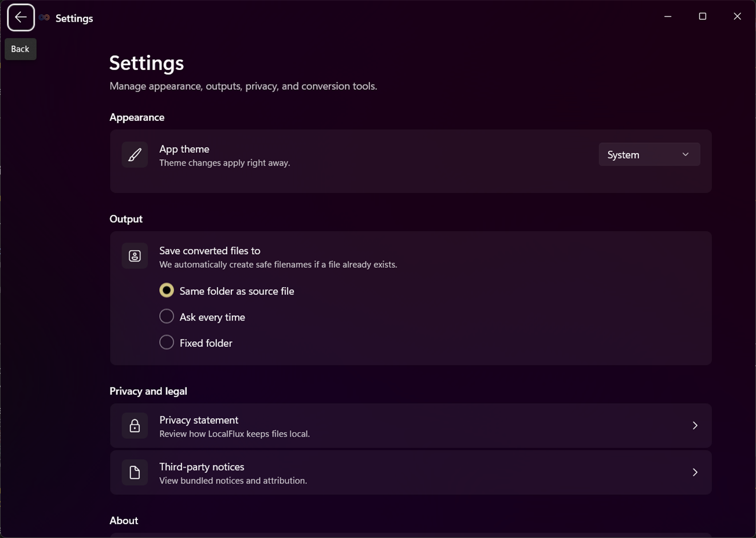
Task: Click the safe filenames description text
Action: 278,265
